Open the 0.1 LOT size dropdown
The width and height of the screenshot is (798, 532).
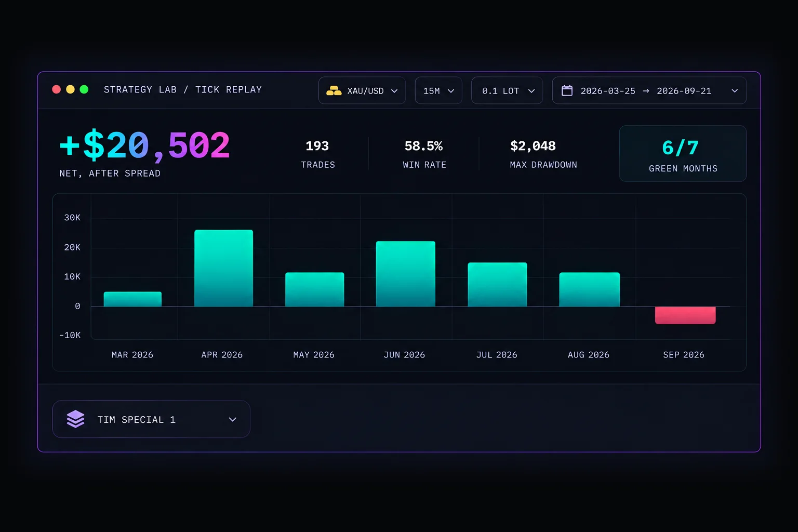tap(507, 90)
